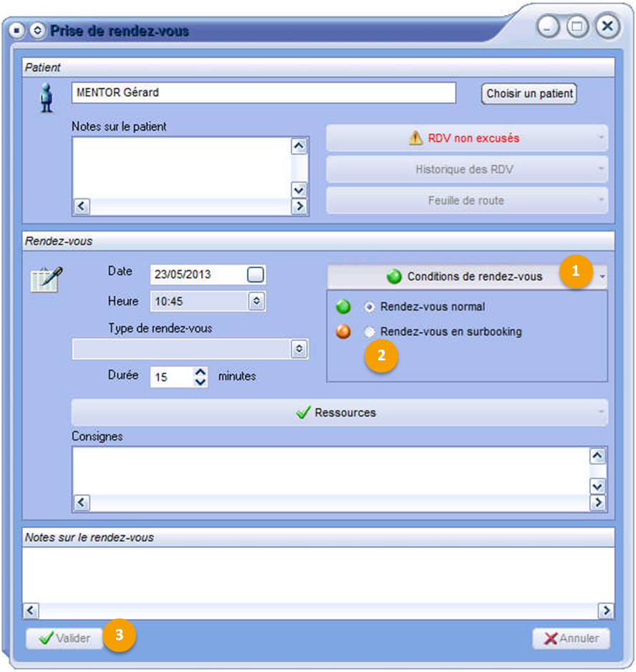The width and height of the screenshot is (636, 672).
Task: Open the Historique des RDV menu
Action: click(x=467, y=170)
